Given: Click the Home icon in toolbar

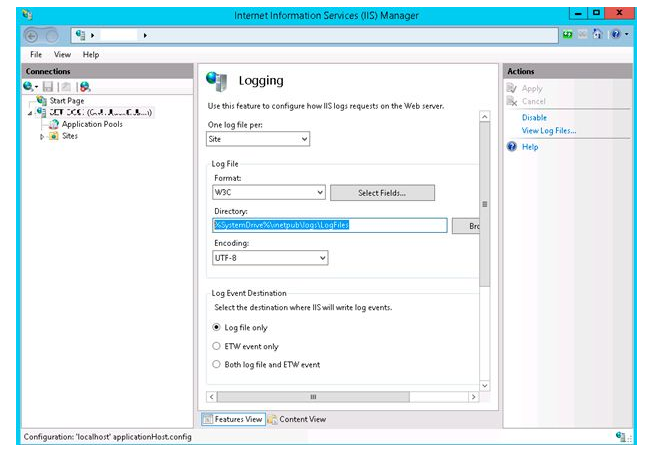Looking at the screenshot, I should [598, 34].
